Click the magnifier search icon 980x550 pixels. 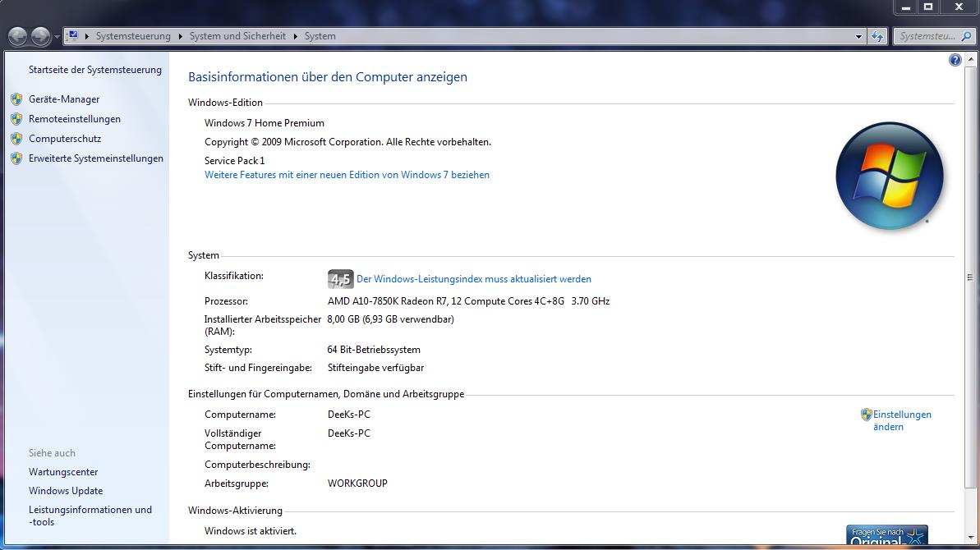(966, 36)
